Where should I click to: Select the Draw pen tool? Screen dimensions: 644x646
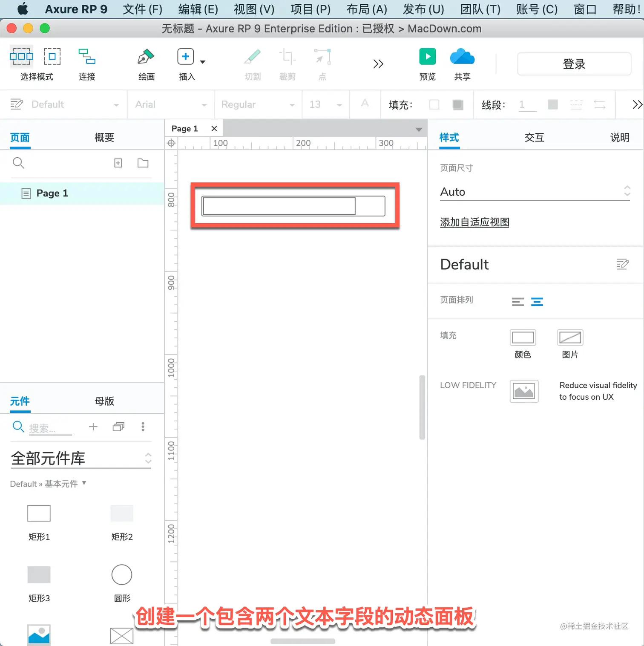pos(146,56)
